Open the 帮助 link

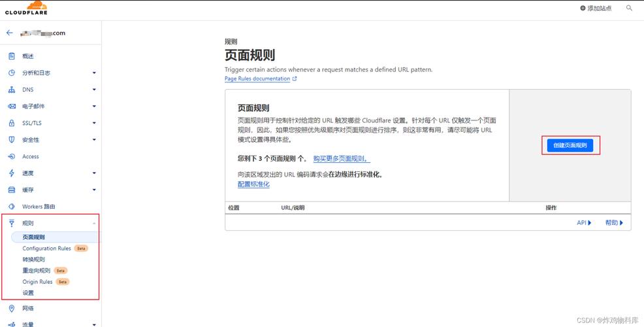tap(614, 222)
